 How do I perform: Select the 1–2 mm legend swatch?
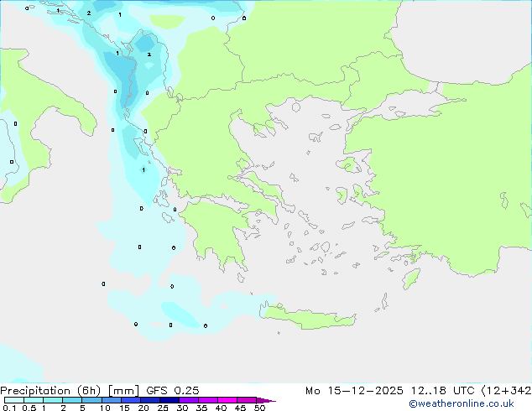(x=53, y=400)
